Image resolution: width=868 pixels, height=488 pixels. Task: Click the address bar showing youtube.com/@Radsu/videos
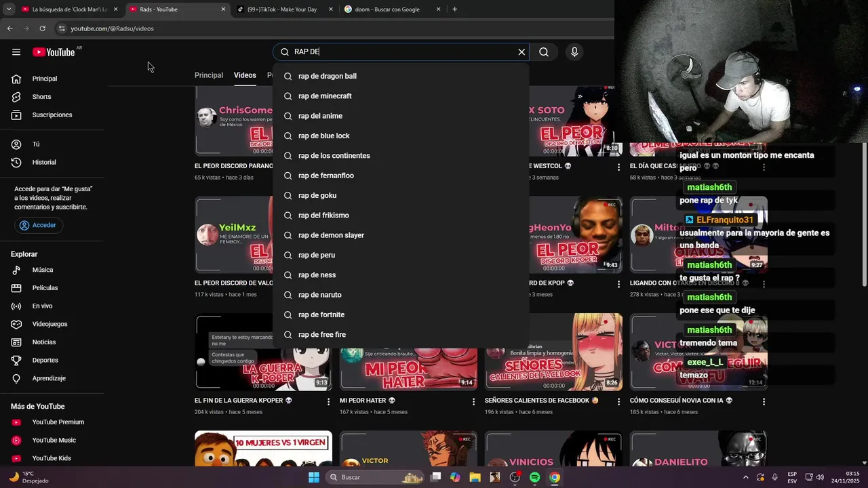(332, 28)
